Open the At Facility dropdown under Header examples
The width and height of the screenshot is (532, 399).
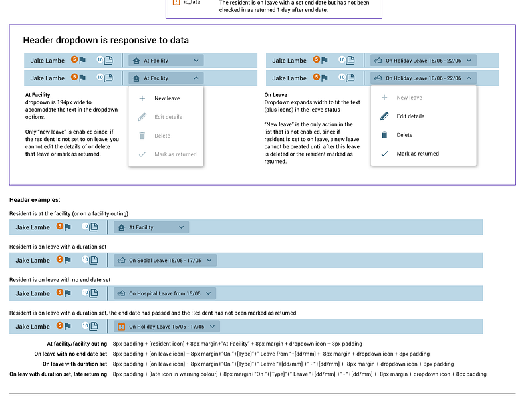click(152, 227)
